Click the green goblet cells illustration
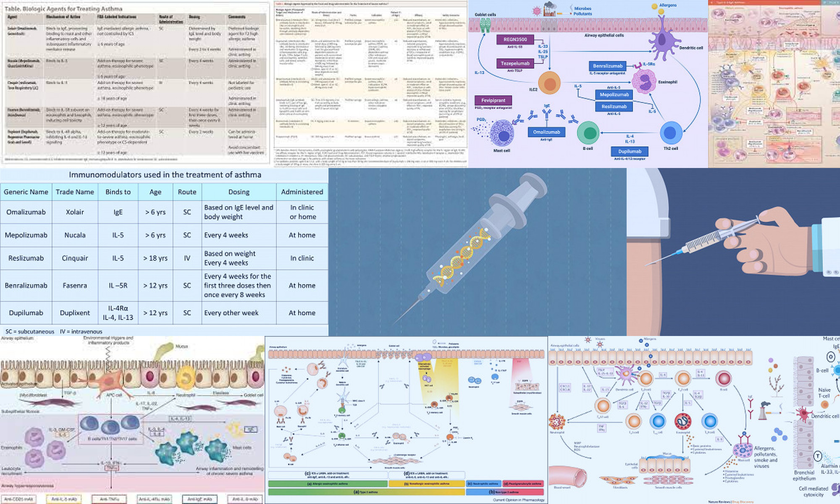Viewport: 840px width, 504px height. (485, 25)
